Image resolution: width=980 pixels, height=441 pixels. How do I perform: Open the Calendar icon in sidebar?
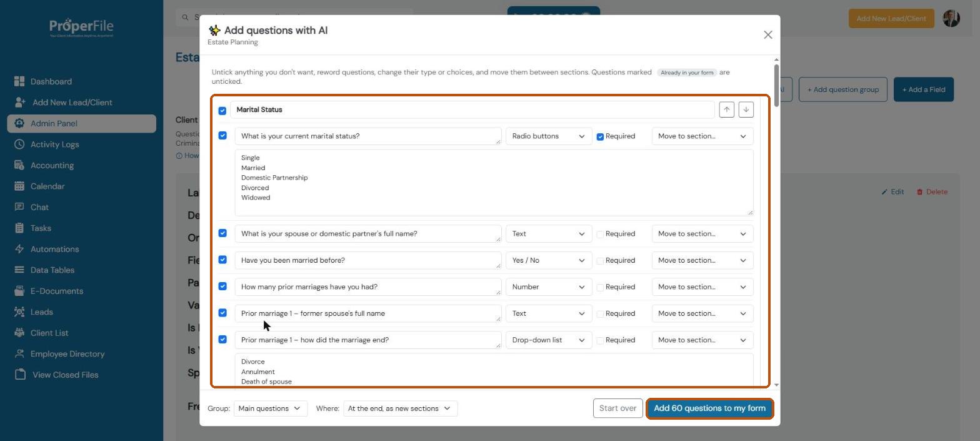19,186
